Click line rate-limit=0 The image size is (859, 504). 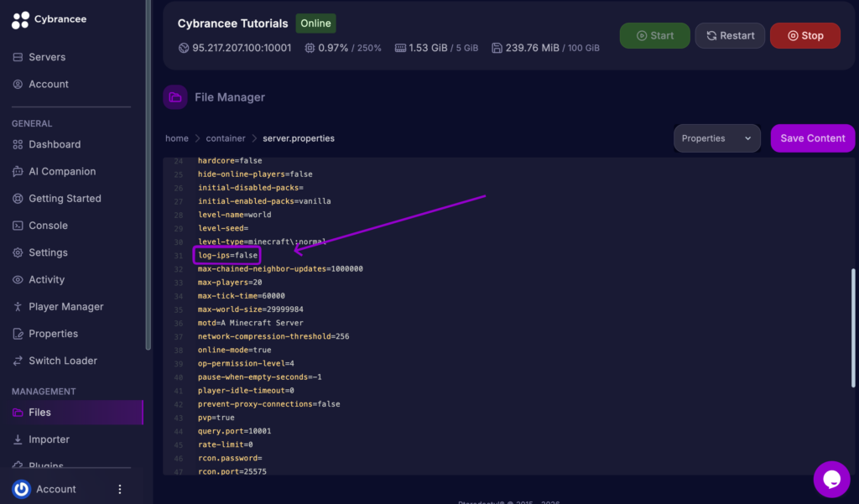click(x=225, y=444)
